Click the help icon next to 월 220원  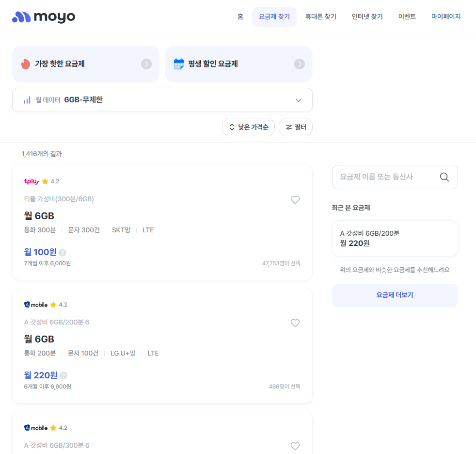click(63, 375)
